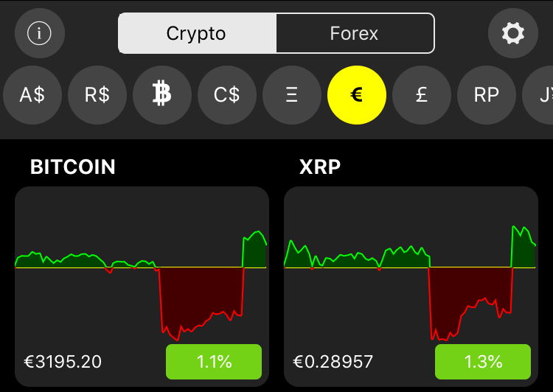Select the RP rupiah currency
The image size is (553, 392).
tap(487, 95)
